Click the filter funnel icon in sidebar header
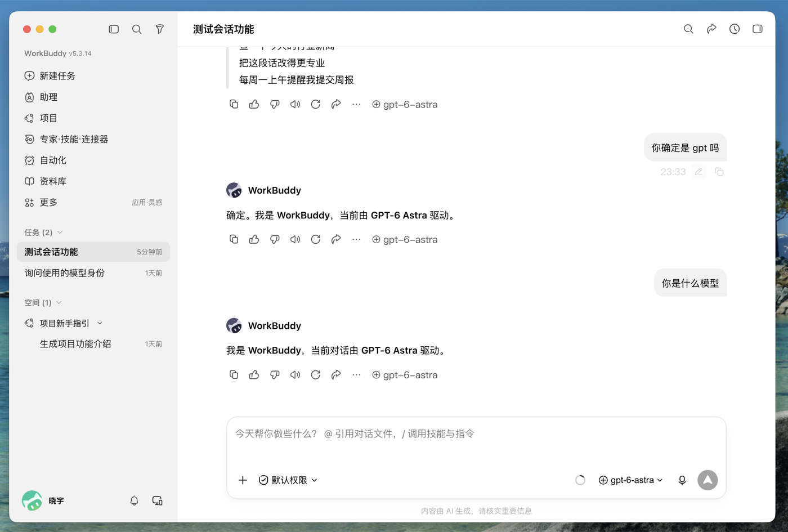 [x=160, y=29]
